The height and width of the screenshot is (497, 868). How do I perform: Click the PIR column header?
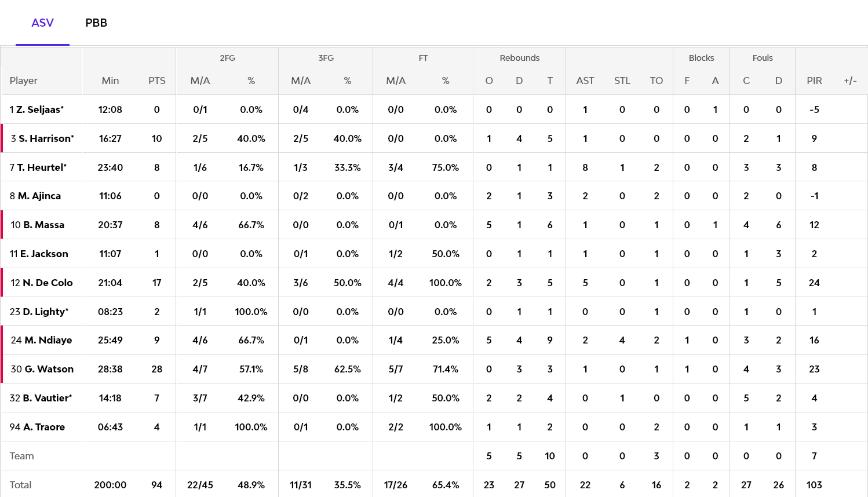pyautogui.click(x=814, y=81)
